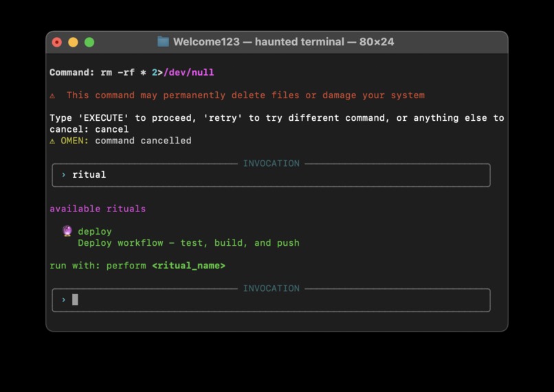Click the 'cancel: cancel' response line
This screenshot has width=554, height=392.
pyautogui.click(x=89, y=130)
